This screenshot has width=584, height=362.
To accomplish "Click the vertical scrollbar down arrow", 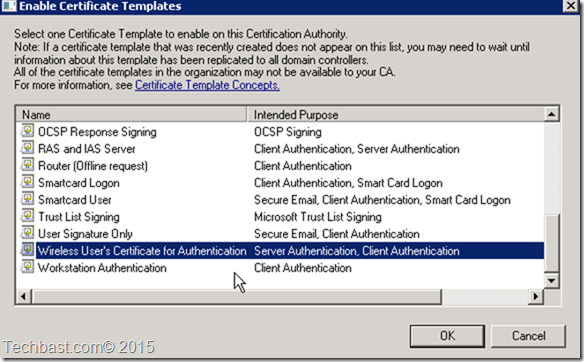I will click(552, 280).
